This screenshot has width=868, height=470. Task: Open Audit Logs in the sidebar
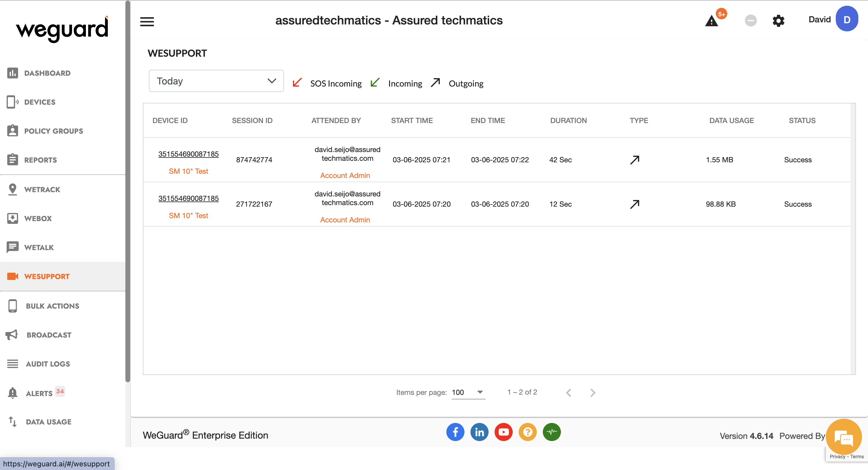48,364
